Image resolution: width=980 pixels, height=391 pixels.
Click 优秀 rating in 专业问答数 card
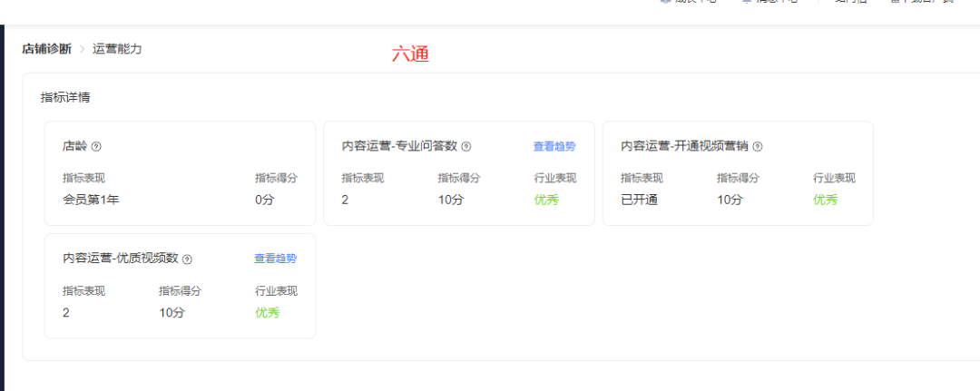point(546,200)
